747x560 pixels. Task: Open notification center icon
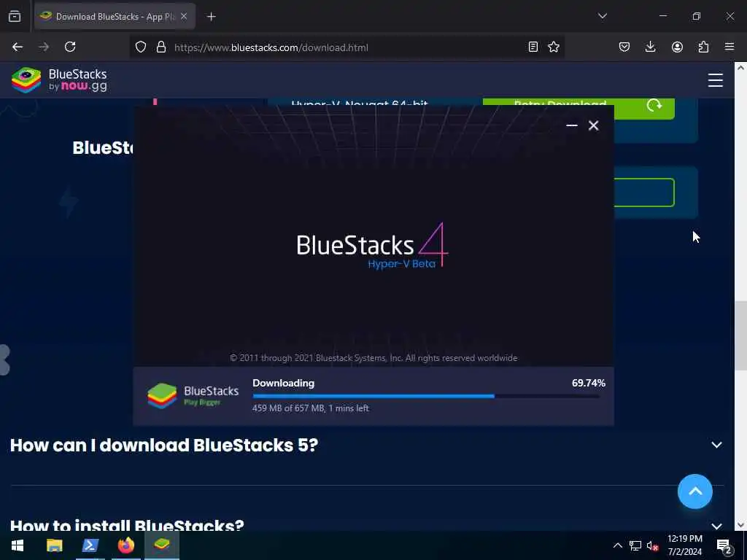click(724, 546)
